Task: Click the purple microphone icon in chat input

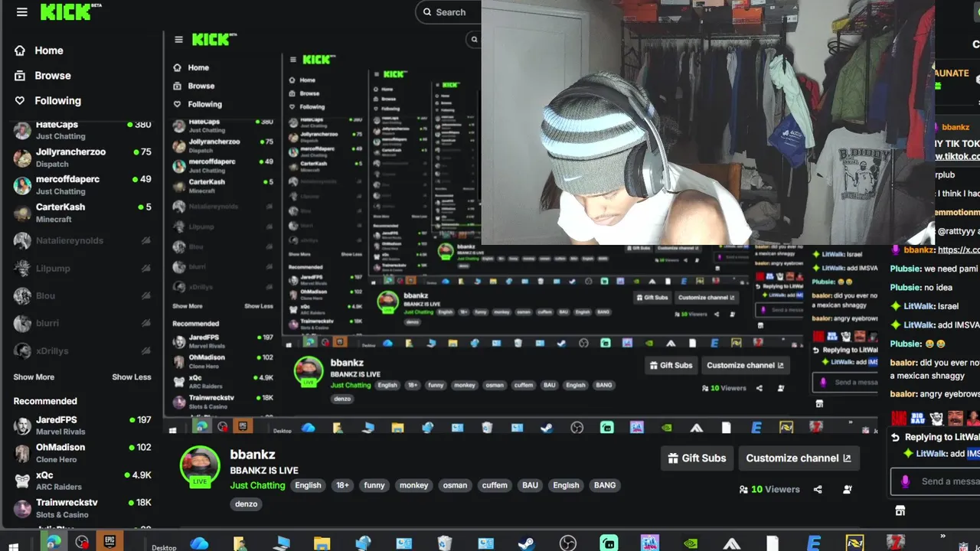Action: click(905, 481)
